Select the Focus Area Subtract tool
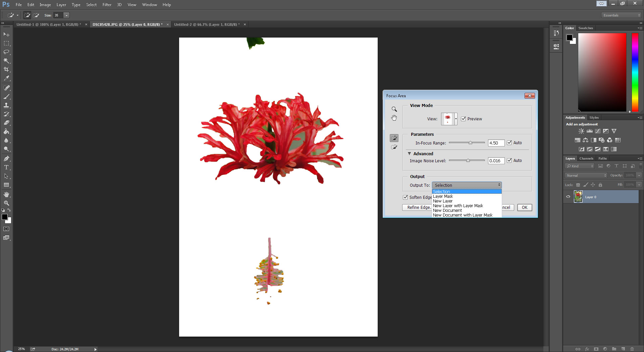Screen dimensions: 644x352 tap(394, 147)
